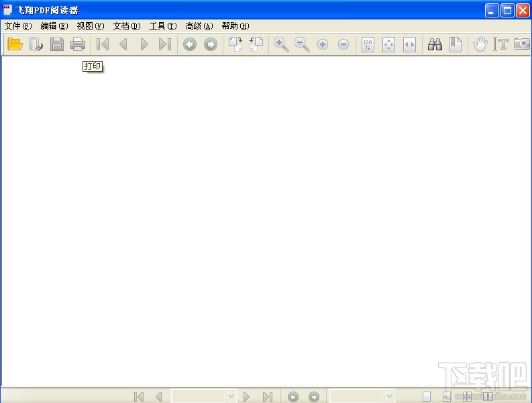Open the 工具(T) menu
The width and height of the screenshot is (532, 403).
tap(163, 26)
